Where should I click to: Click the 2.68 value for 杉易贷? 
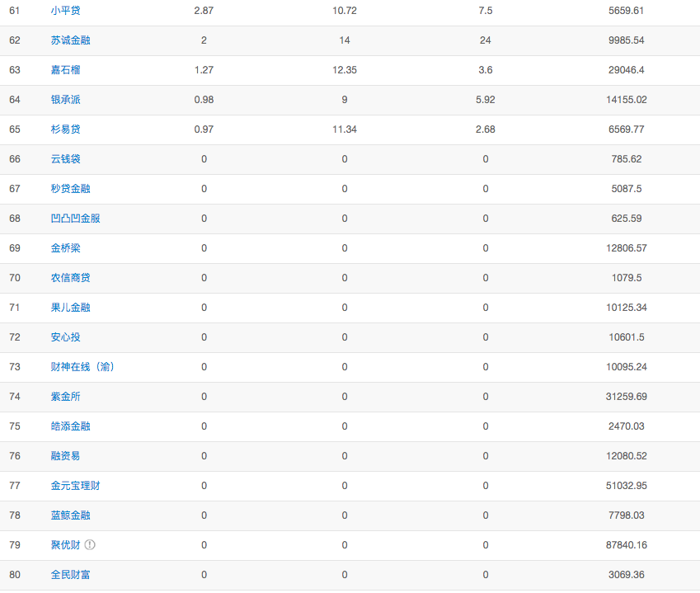(x=486, y=129)
